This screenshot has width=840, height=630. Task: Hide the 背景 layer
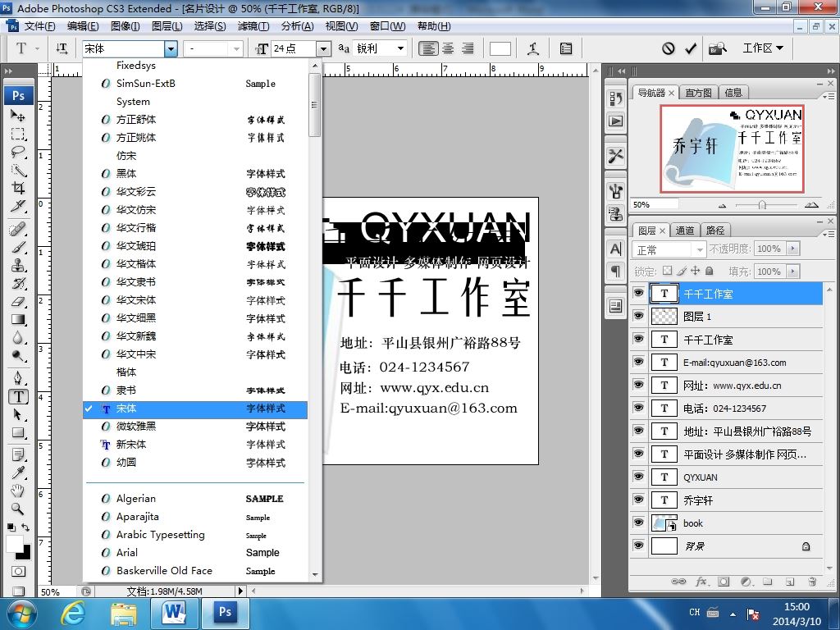pyautogui.click(x=638, y=546)
